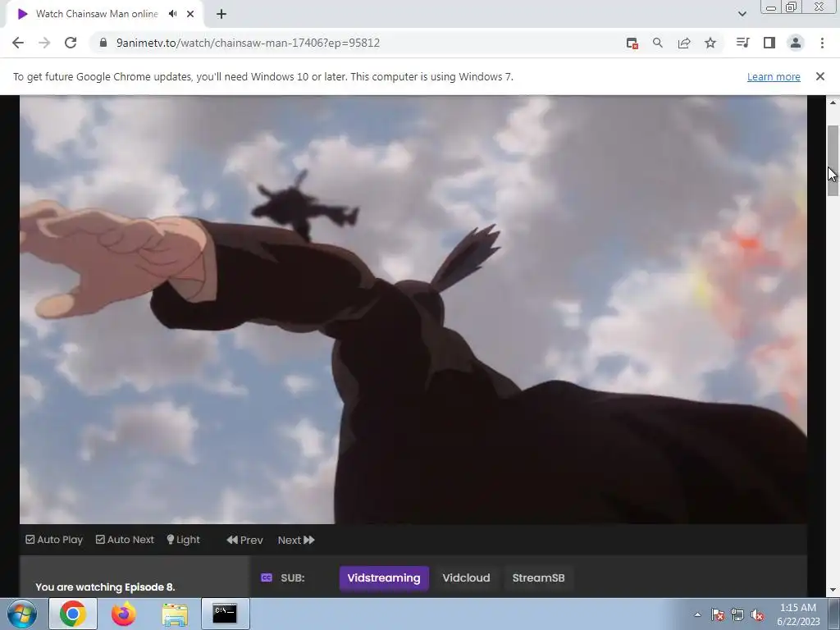
Task: Expand the tab search chevron
Action: pyautogui.click(x=742, y=14)
